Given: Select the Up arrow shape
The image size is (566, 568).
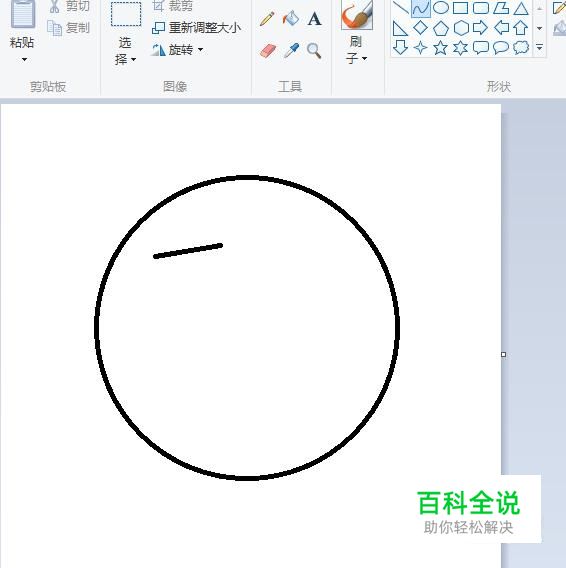Looking at the screenshot, I should (521, 28).
